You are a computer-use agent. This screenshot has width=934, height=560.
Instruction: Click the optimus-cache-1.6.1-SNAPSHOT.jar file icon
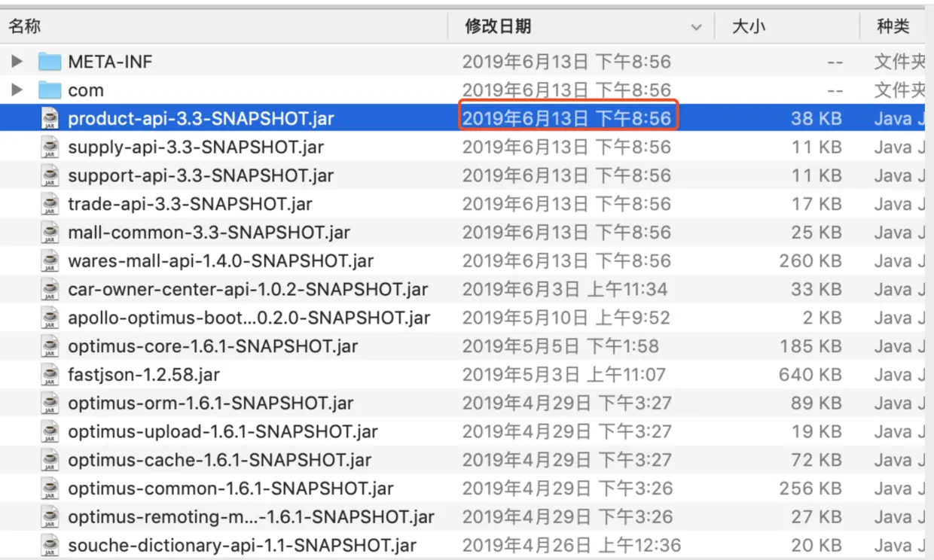pos(50,460)
